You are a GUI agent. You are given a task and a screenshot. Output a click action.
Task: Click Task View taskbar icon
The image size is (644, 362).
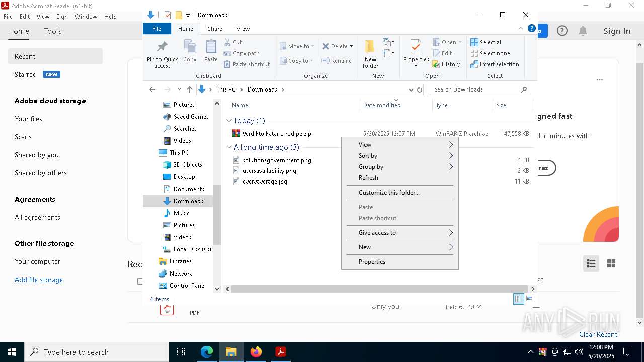click(x=181, y=352)
